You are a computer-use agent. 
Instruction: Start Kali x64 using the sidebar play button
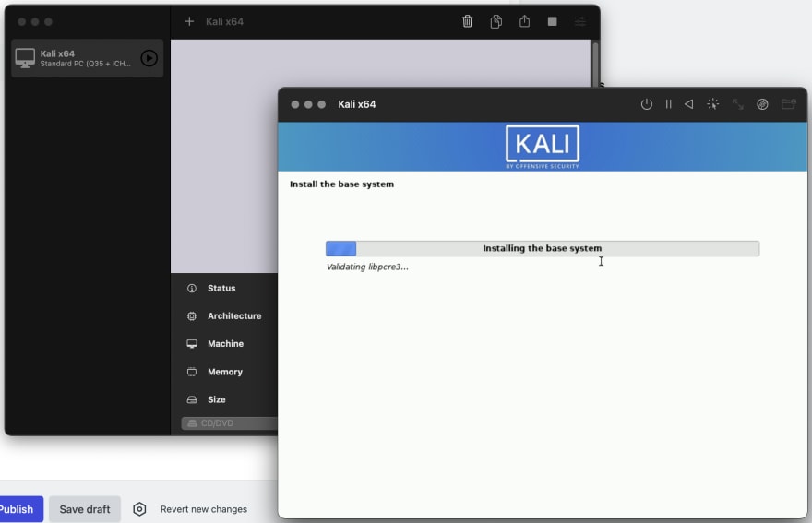point(149,58)
